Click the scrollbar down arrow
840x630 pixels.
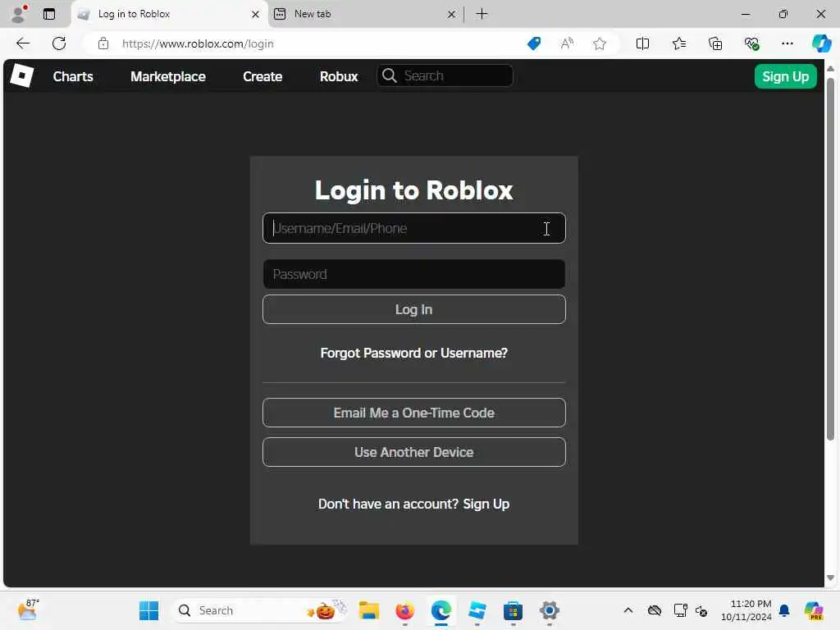(x=830, y=578)
